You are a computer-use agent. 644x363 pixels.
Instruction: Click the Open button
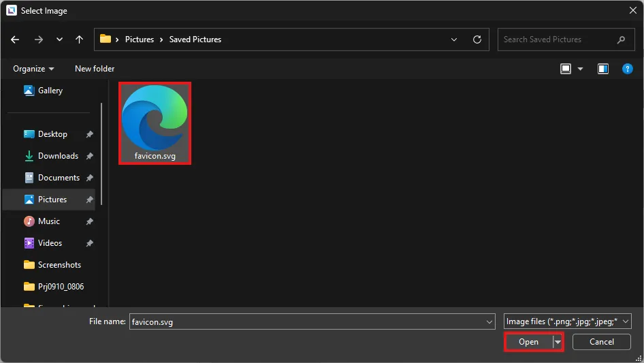[x=528, y=342]
